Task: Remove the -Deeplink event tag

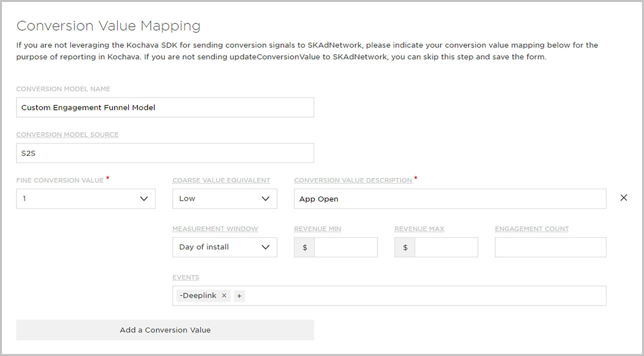Action: [x=224, y=296]
